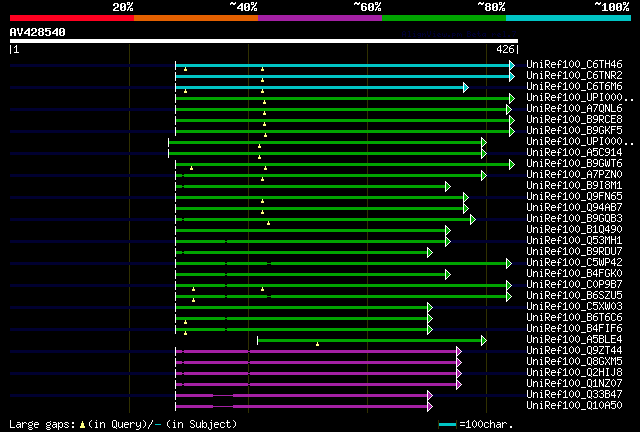
Task: Click the yellow gap marker under the A5BLE4 bar
Action: click(x=318, y=345)
